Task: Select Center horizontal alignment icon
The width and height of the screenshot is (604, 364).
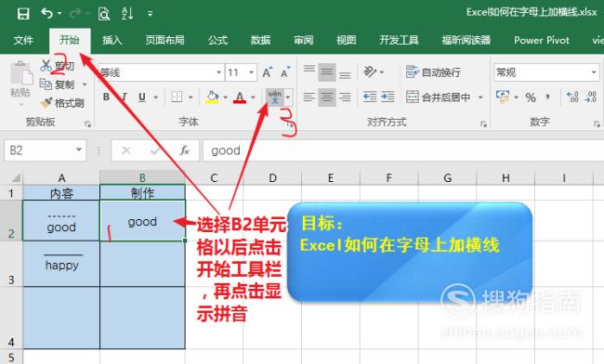Action: click(x=327, y=97)
